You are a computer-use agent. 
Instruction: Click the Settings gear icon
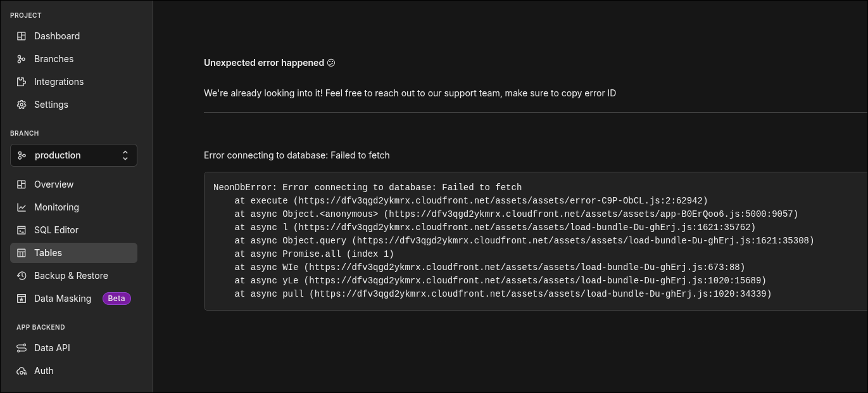pyautogui.click(x=22, y=105)
